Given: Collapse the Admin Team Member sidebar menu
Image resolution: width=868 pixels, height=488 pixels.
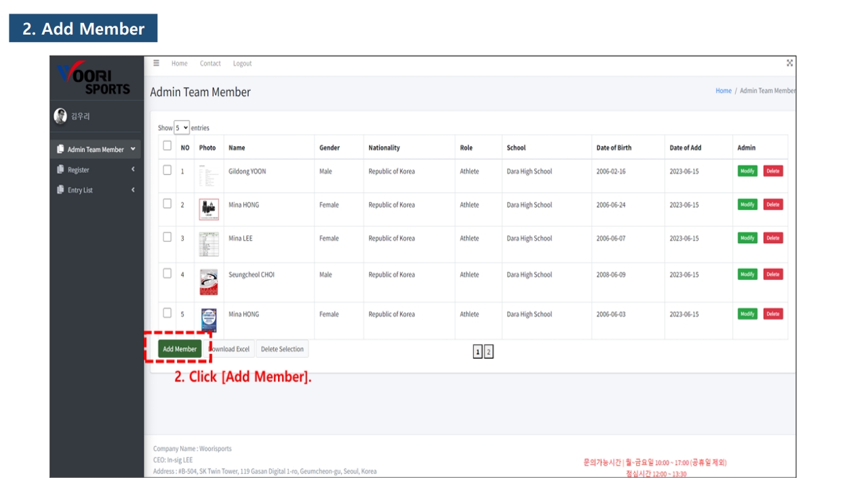Looking at the screenshot, I should tap(133, 149).
